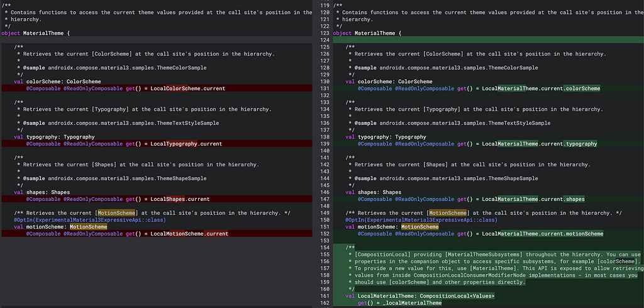Select LocalTypography in the removed left line
This screenshot has height=308, width=644.
(175, 144)
